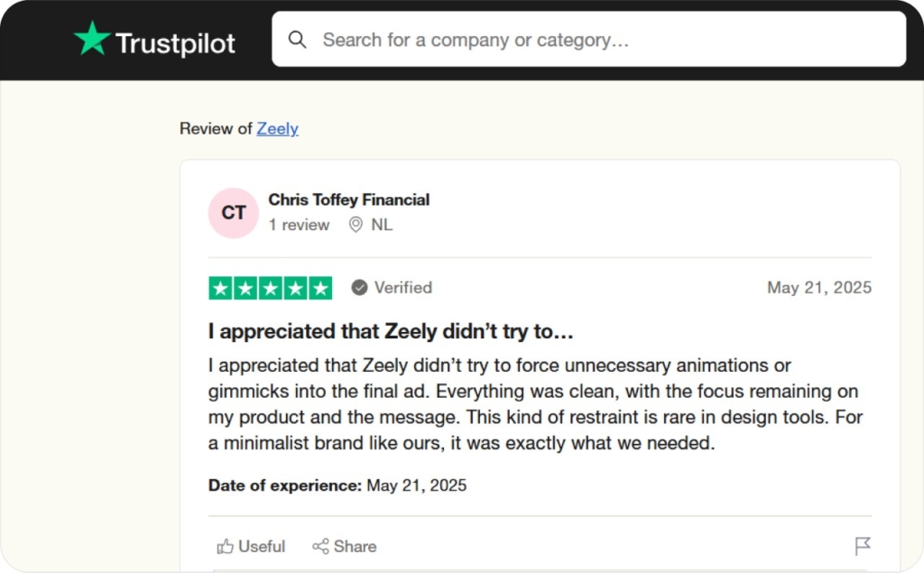This screenshot has height=573, width=924.
Task: Click the May 21, 2025 review date
Action: [x=818, y=288]
